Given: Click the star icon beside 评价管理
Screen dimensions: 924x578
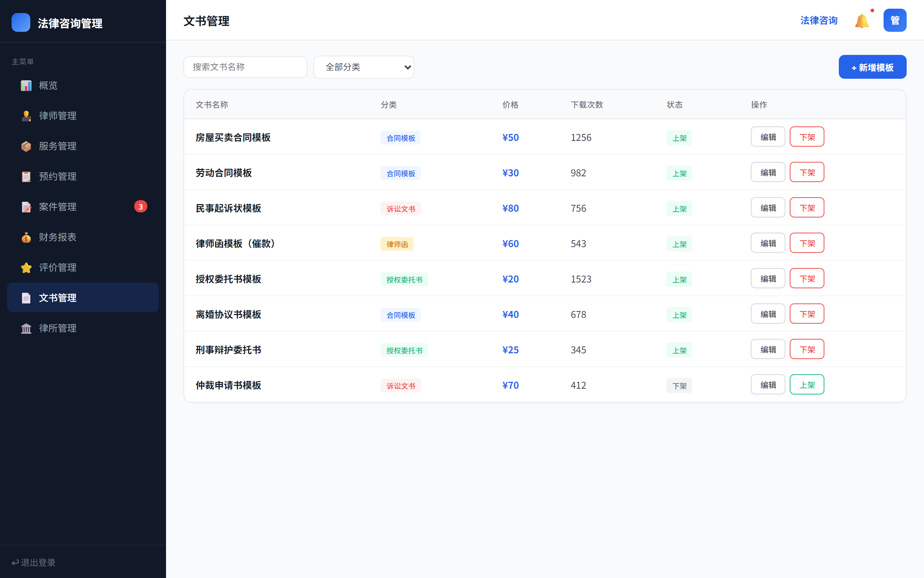Looking at the screenshot, I should pyautogui.click(x=26, y=268).
